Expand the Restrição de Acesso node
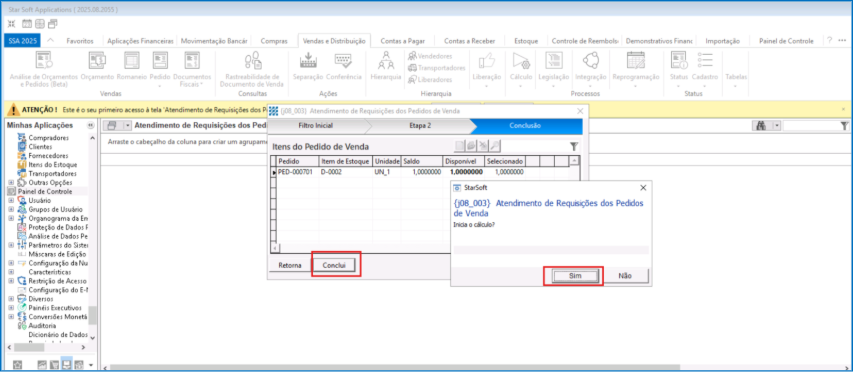This screenshot has height=372, width=853. (10, 281)
